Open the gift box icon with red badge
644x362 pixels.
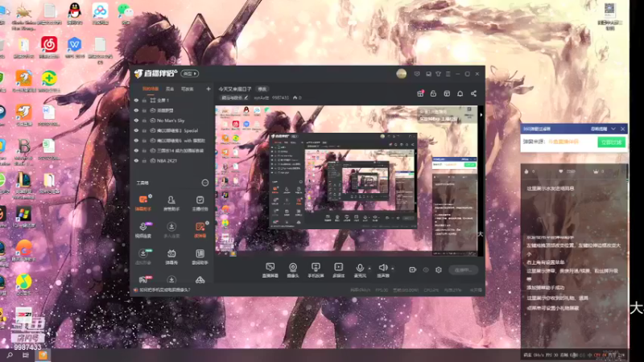(x=420, y=93)
